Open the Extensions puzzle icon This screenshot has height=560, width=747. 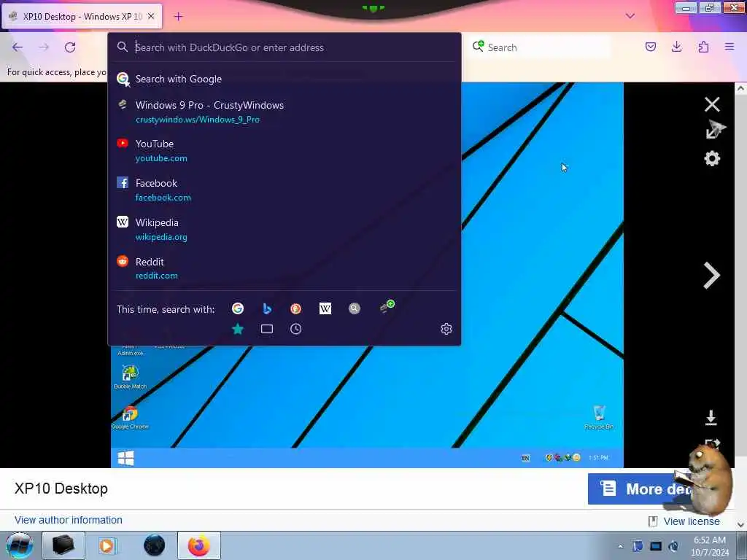703,47
